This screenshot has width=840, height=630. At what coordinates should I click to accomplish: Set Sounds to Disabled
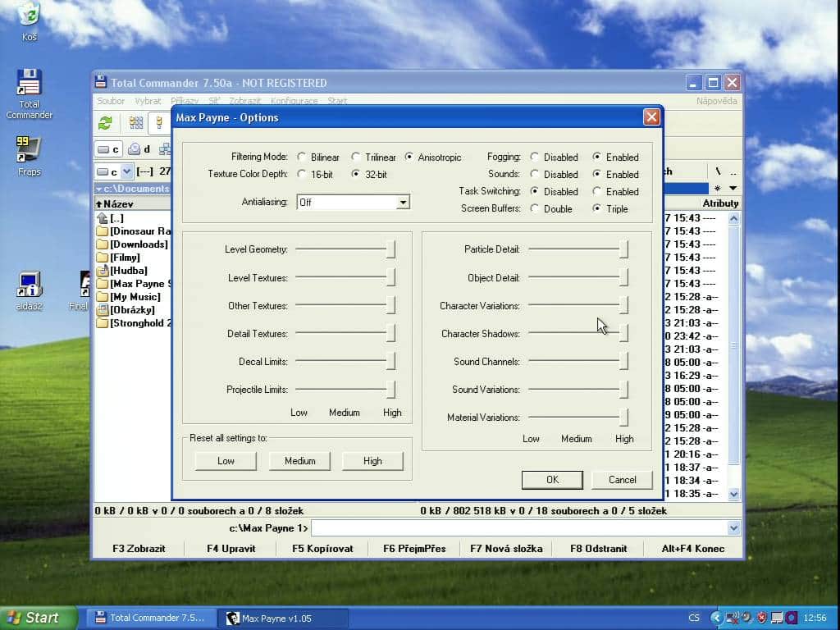pos(535,174)
